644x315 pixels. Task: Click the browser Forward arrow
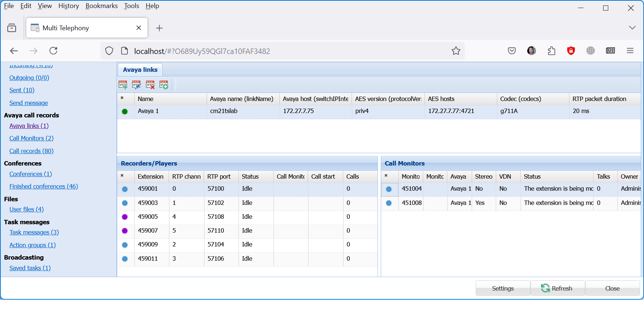click(x=34, y=51)
